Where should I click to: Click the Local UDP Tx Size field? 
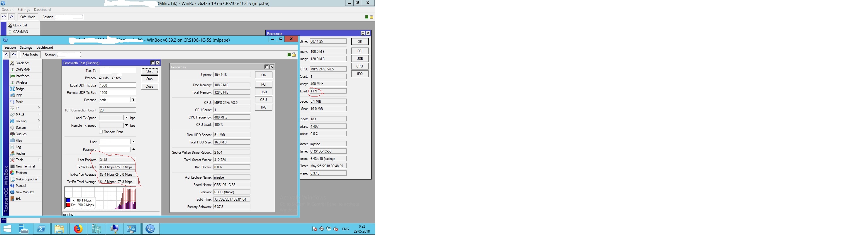[118, 85]
